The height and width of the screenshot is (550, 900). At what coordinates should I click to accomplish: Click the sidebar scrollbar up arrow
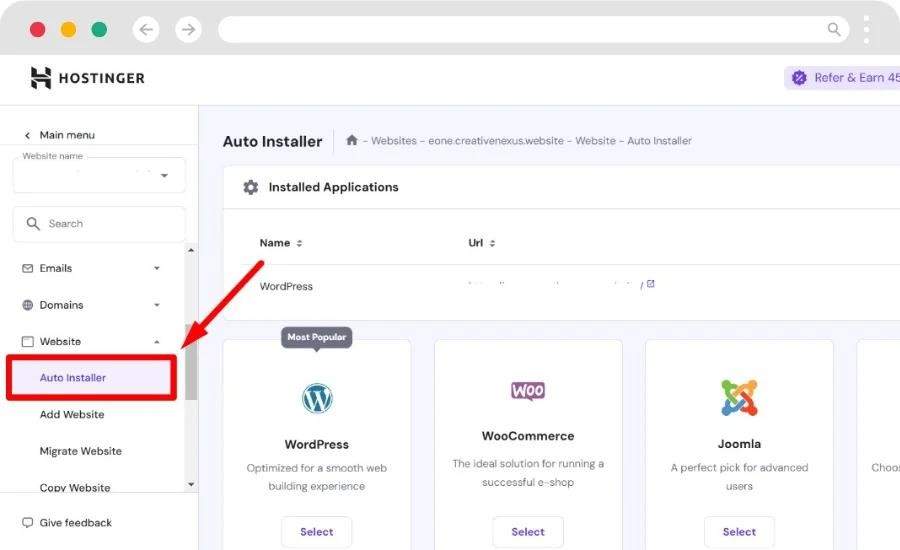coord(191,250)
